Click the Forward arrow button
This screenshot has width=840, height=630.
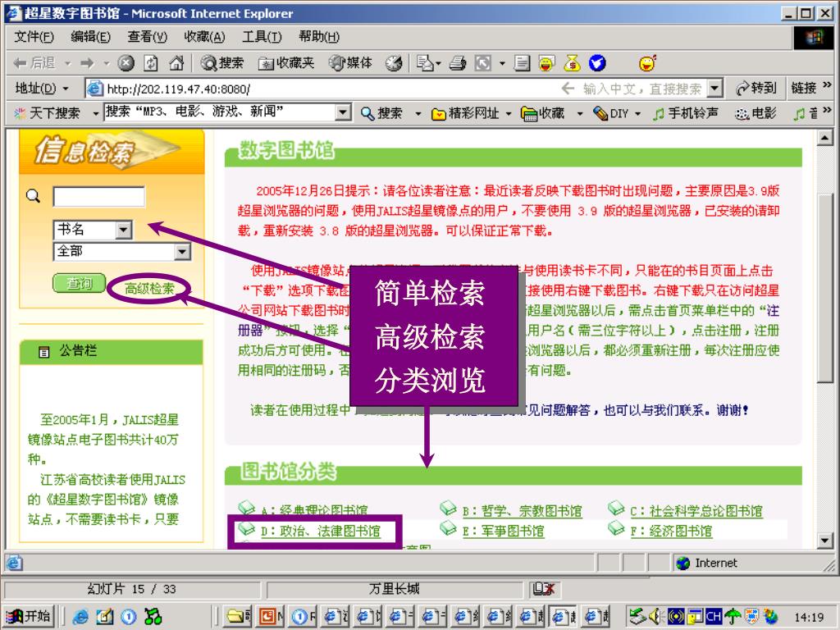[x=87, y=63]
